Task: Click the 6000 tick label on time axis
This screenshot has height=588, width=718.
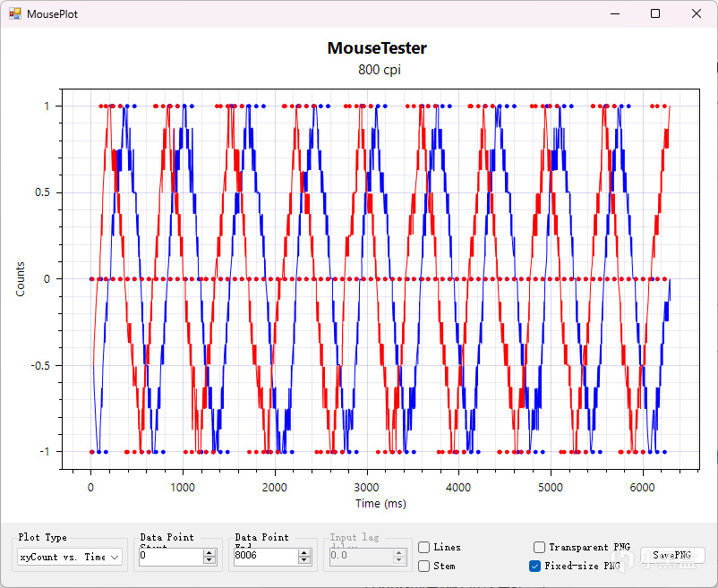Action: (x=642, y=488)
